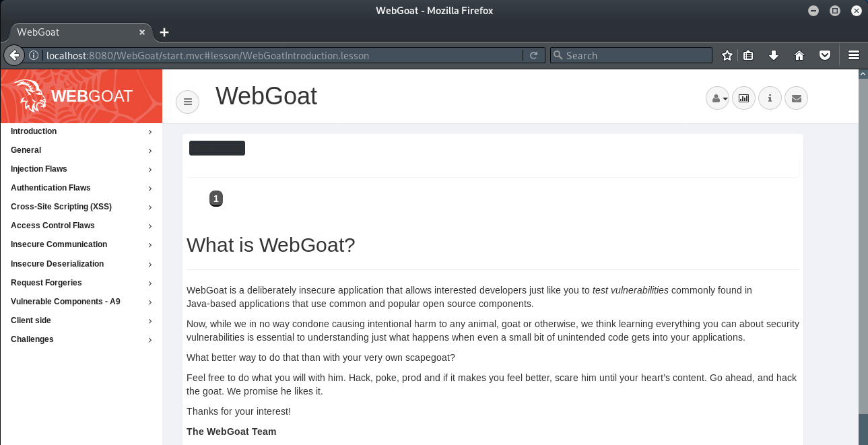Reload the current lesson page
868x445 pixels.
[534, 55]
